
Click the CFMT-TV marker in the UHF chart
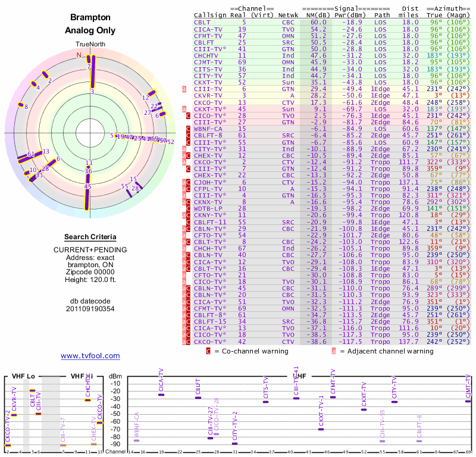333,397
